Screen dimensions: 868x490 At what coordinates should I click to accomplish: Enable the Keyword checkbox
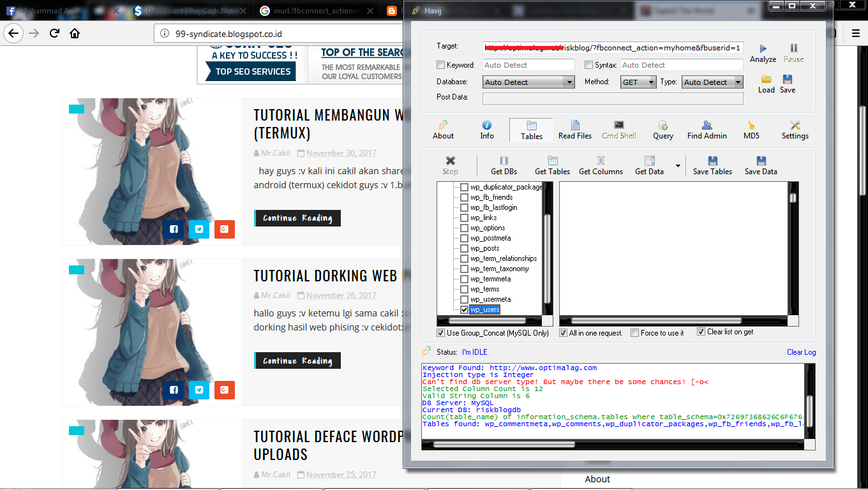point(440,65)
